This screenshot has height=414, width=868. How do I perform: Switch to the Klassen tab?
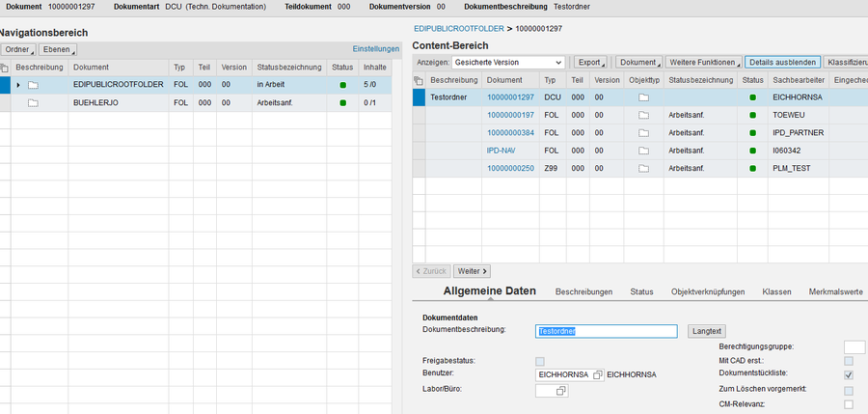776,291
